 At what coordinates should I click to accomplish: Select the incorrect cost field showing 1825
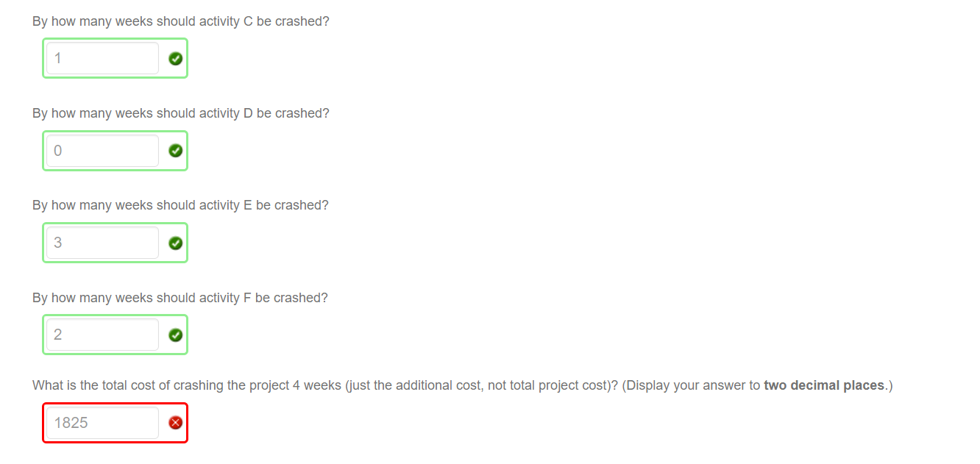102,422
